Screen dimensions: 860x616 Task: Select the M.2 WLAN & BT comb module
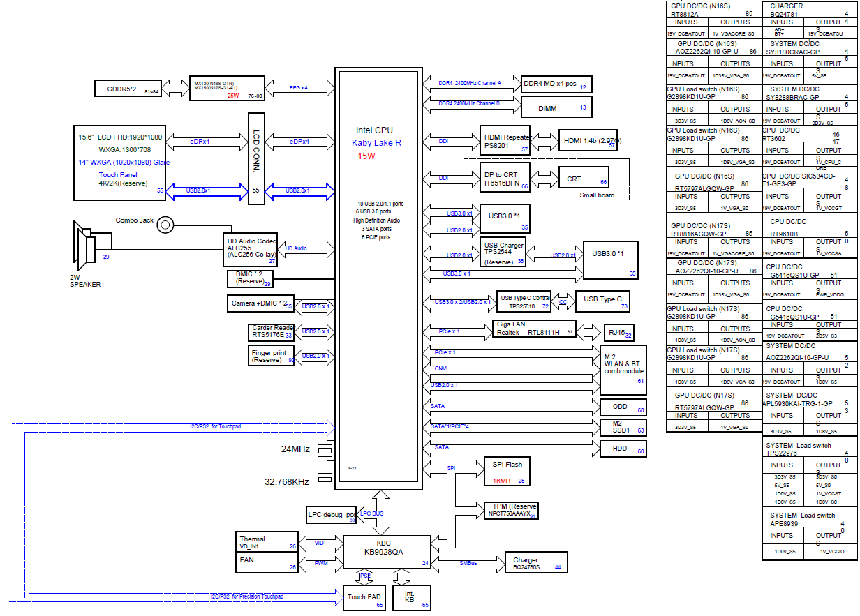[623, 369]
